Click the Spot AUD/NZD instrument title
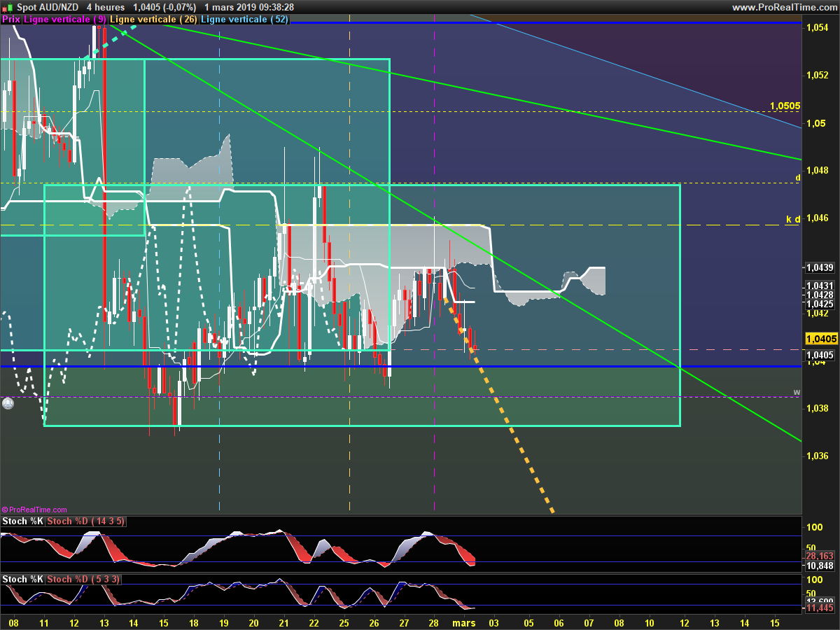 [48, 7]
